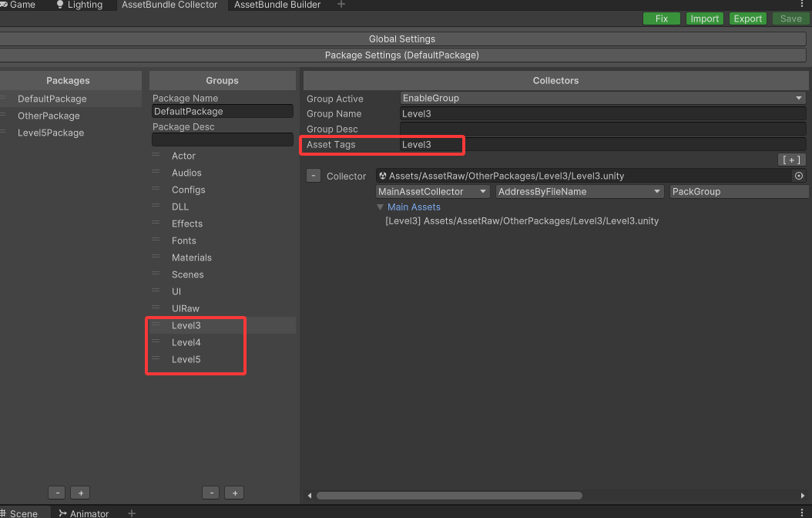
Task: Open the PackGroup dropdown
Action: pyautogui.click(x=740, y=191)
